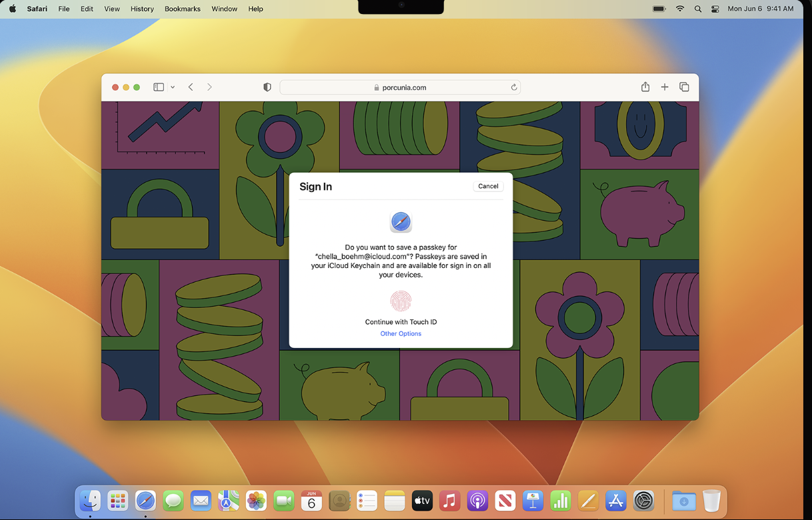The image size is (812, 520).
Task: Open Mail from the Dock
Action: click(201, 500)
